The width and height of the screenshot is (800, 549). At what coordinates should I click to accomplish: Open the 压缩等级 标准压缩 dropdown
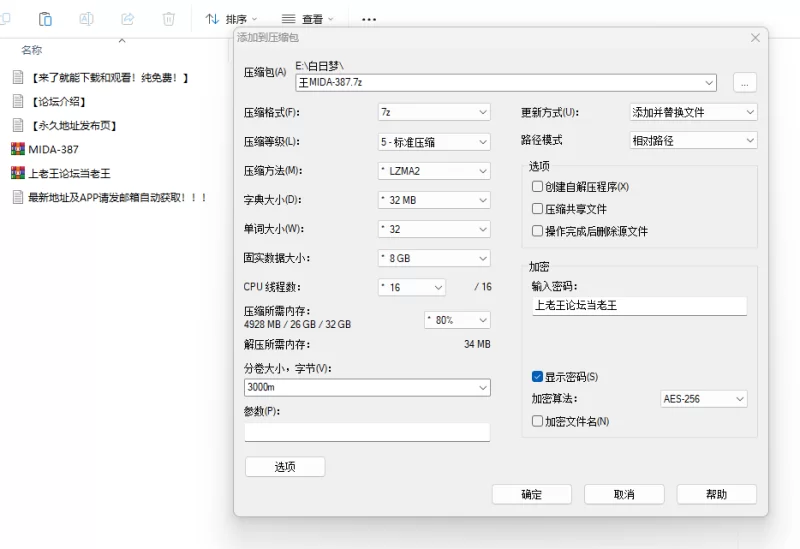434,142
